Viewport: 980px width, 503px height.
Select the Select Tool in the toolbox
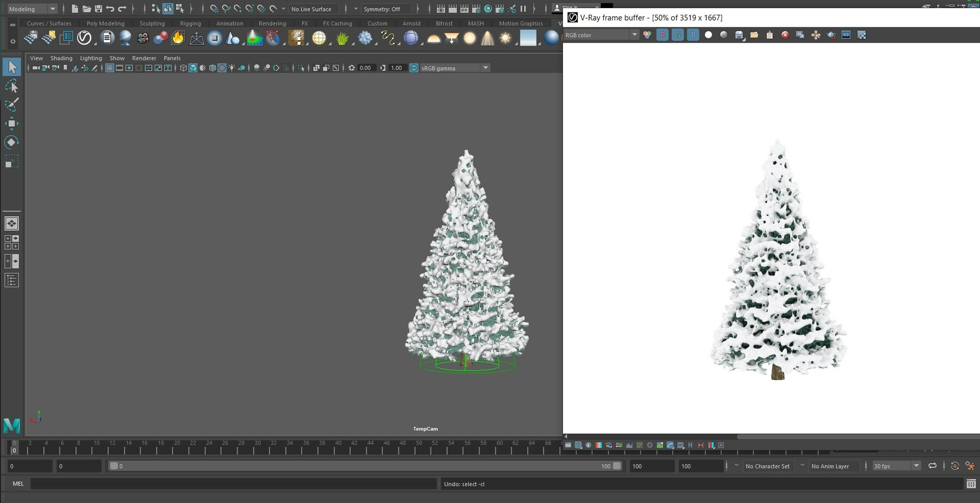coord(11,66)
